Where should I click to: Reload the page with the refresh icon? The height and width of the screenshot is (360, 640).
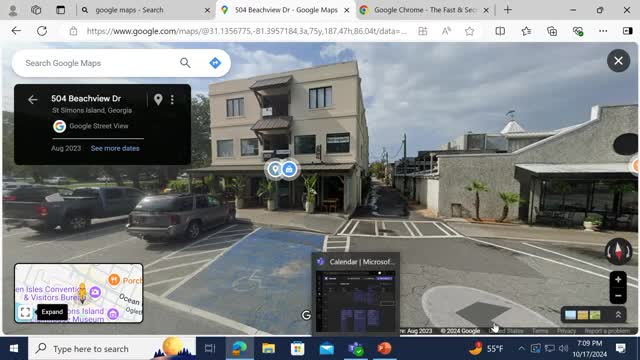tap(42, 31)
